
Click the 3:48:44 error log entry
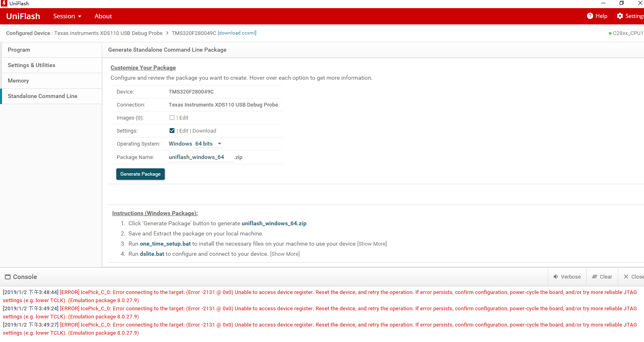pos(320,296)
